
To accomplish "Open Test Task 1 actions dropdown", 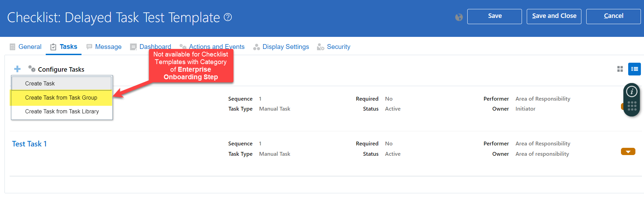I will (x=628, y=152).
